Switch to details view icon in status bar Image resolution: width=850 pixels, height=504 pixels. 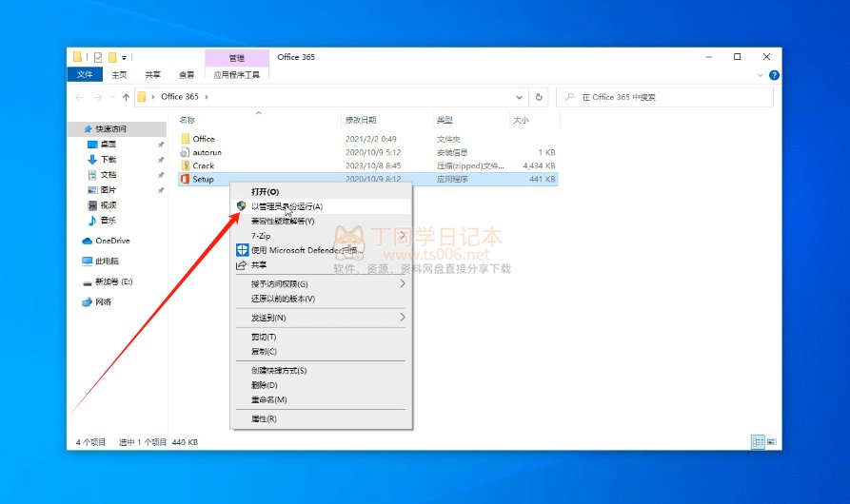pos(758,442)
